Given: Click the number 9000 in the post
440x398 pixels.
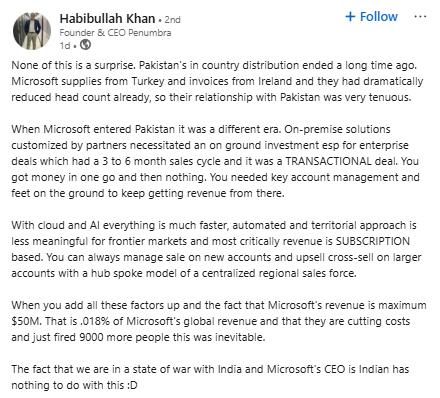Looking at the screenshot, I should (x=91, y=337).
